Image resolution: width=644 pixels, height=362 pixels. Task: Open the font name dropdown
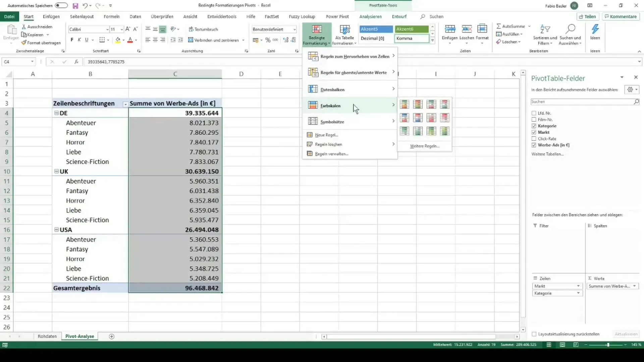[107, 29]
